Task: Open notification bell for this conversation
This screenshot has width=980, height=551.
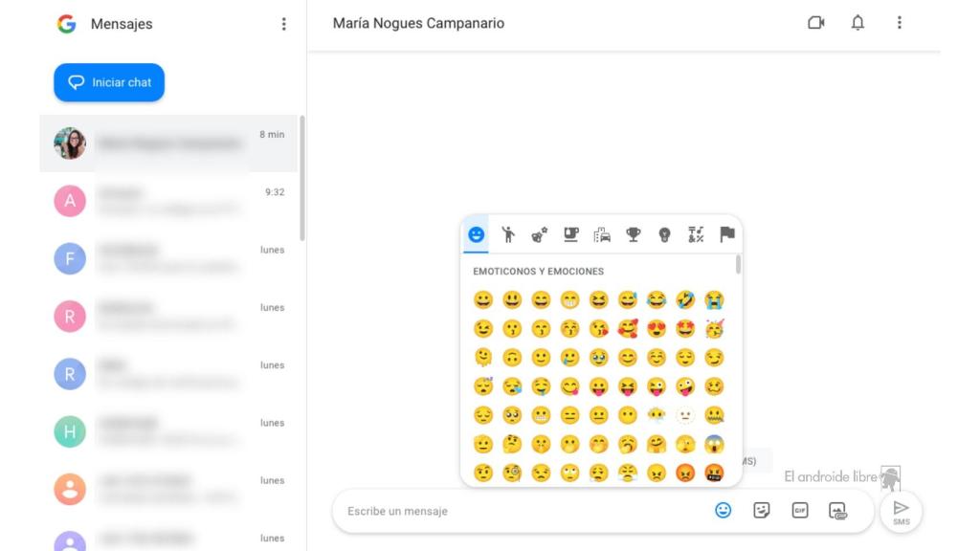Action: (x=857, y=23)
